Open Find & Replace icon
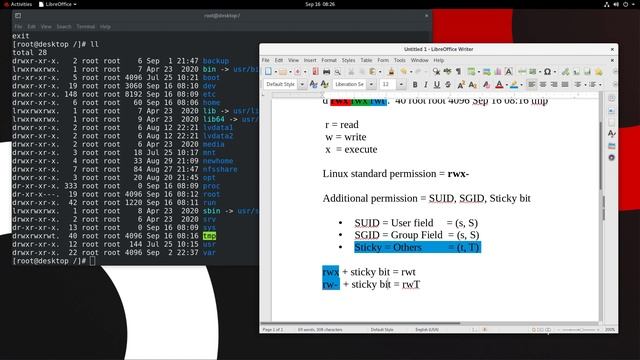The image size is (640, 360). (436, 72)
